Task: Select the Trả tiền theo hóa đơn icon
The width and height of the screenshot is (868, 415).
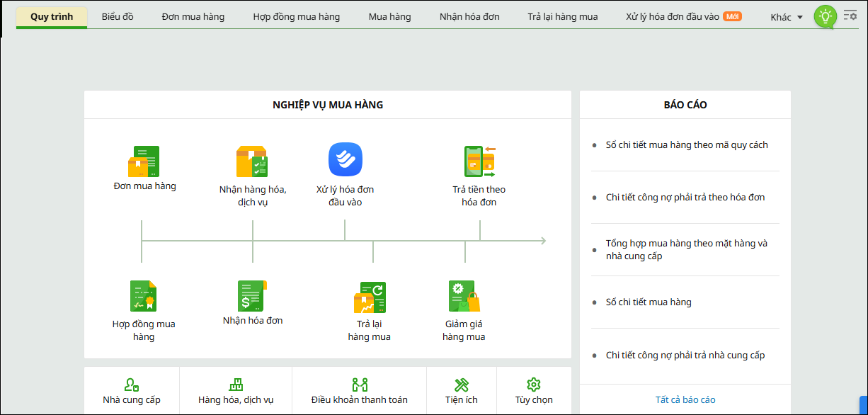Action: 479,161
